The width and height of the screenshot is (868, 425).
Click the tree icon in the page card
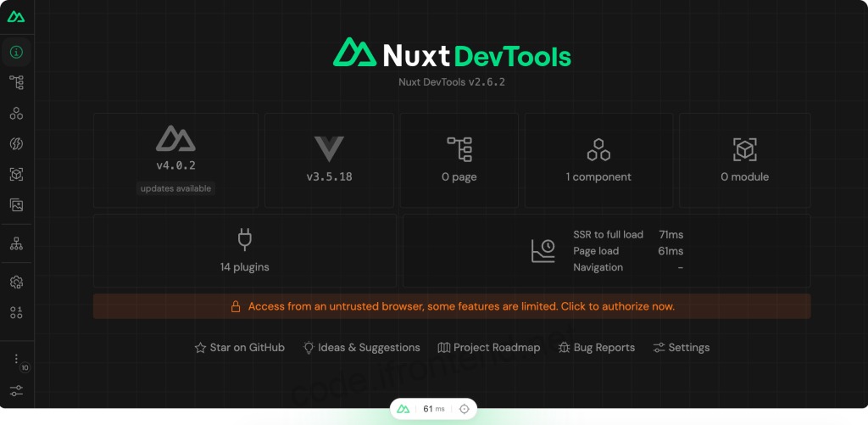[x=459, y=149]
